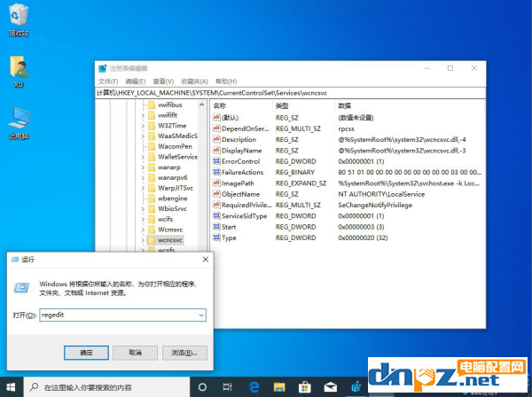Screen dimensions: 532x397
Task: Click the DWORD icon beside Type value
Action: click(216, 237)
